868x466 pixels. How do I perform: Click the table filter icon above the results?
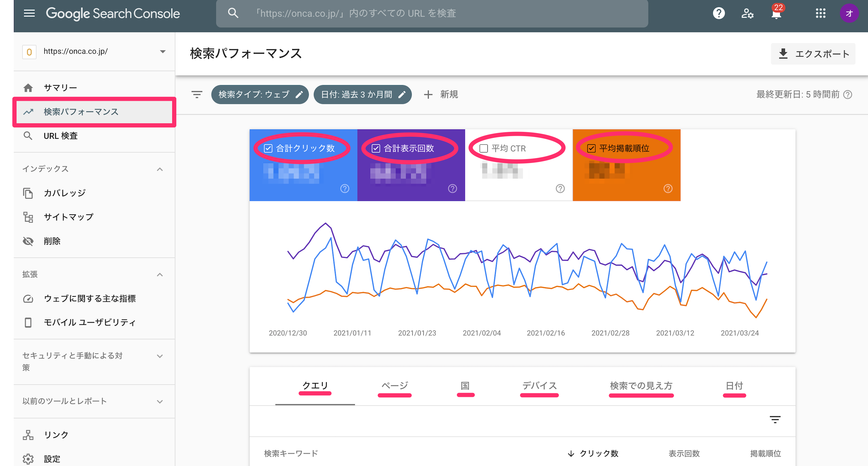pos(775,420)
